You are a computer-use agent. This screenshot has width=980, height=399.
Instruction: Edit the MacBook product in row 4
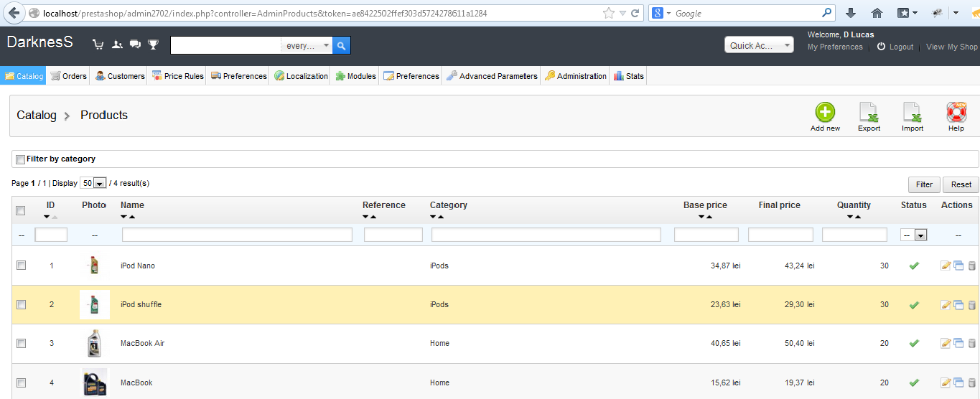point(946,382)
